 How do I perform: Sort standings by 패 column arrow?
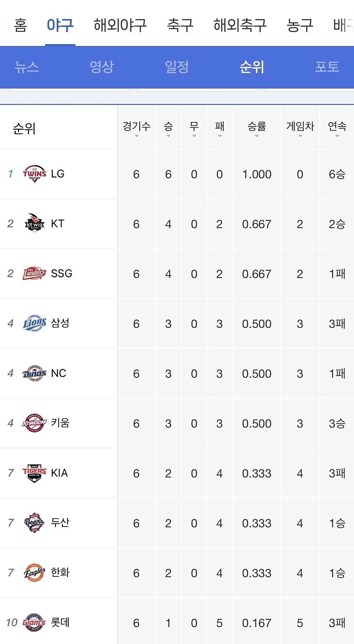[x=219, y=136]
